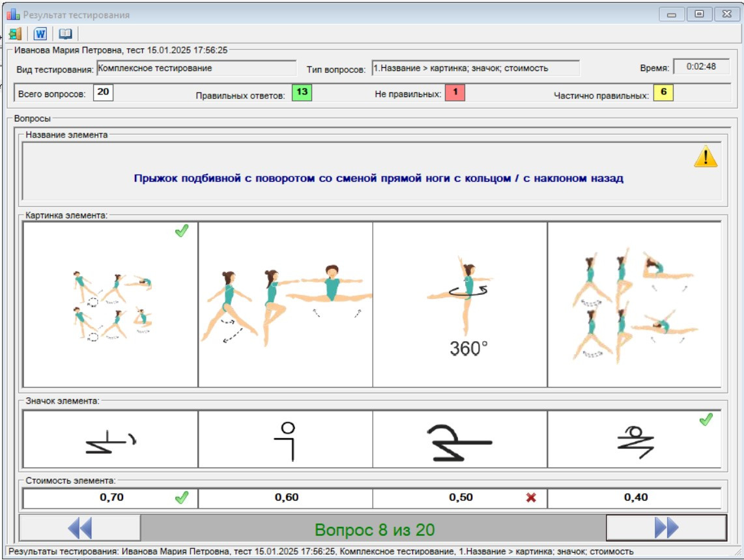Image resolution: width=744 pixels, height=560 pixels.
Task: Export results to Word document
Action: (x=40, y=34)
